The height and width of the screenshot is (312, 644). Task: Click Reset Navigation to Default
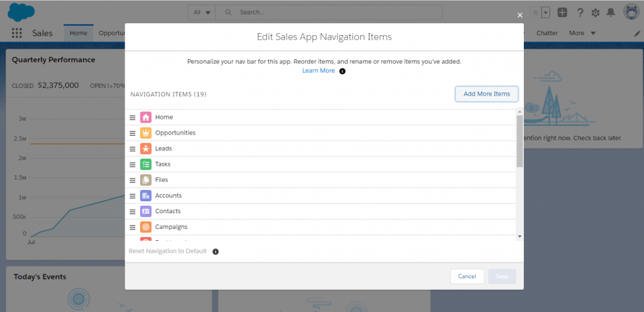coord(167,251)
